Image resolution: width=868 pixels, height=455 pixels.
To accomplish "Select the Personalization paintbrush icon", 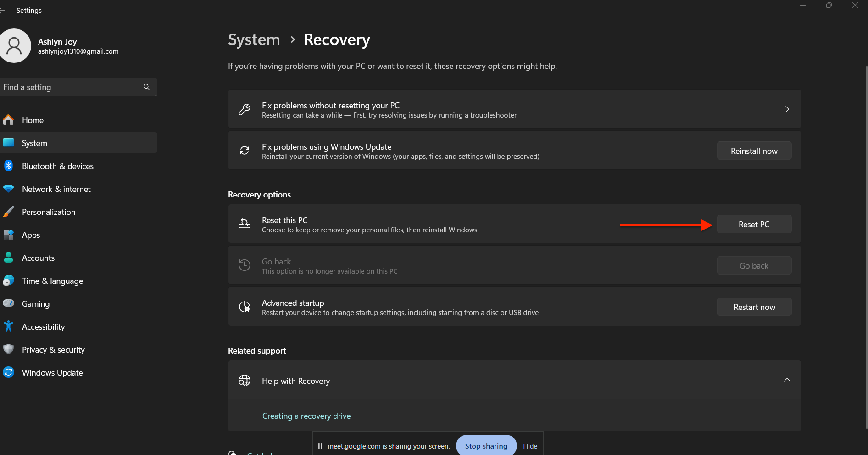I will click(8, 212).
